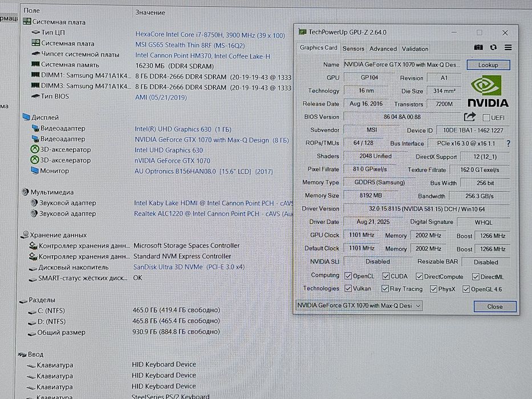The width and height of the screenshot is (532, 399).
Task: Open the HexaCore Intel Core i7-8750H link
Action: pyautogui.click(x=210, y=35)
